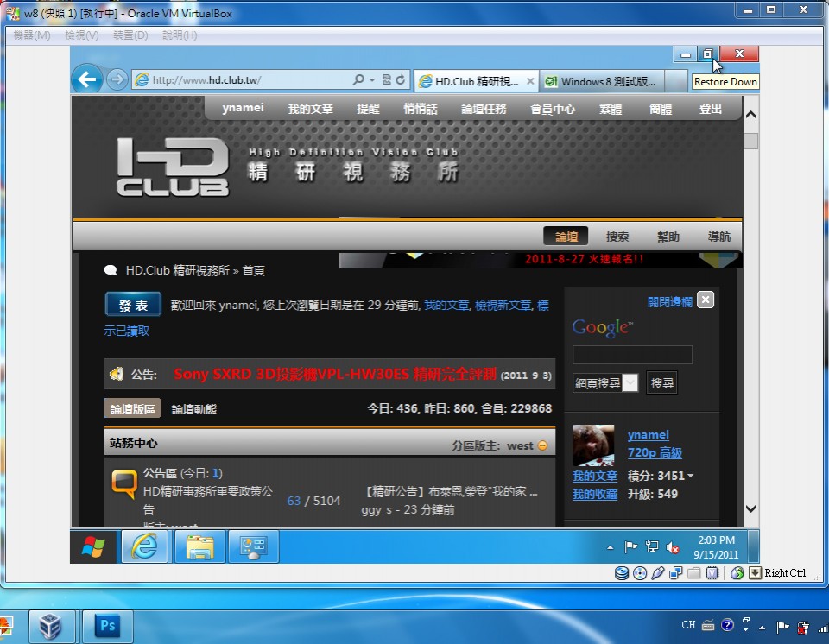Open File Explorer on VM taskbar

pos(199,546)
